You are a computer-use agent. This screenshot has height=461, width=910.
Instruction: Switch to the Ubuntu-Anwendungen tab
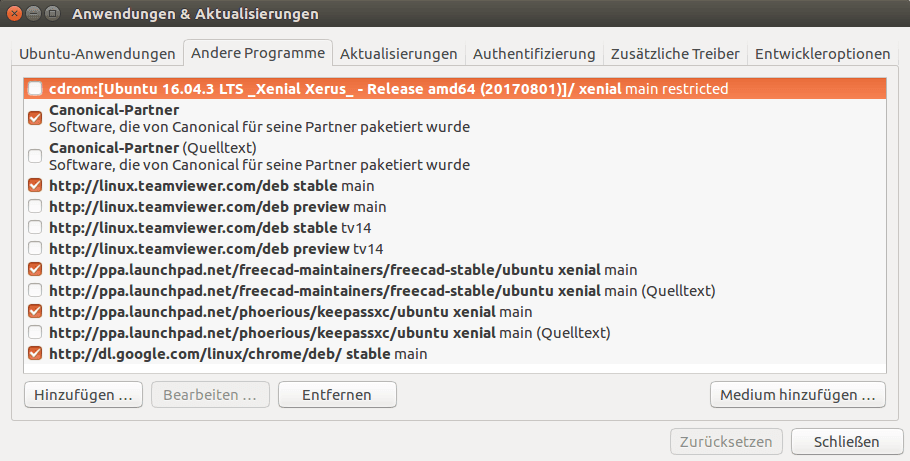(x=97, y=54)
